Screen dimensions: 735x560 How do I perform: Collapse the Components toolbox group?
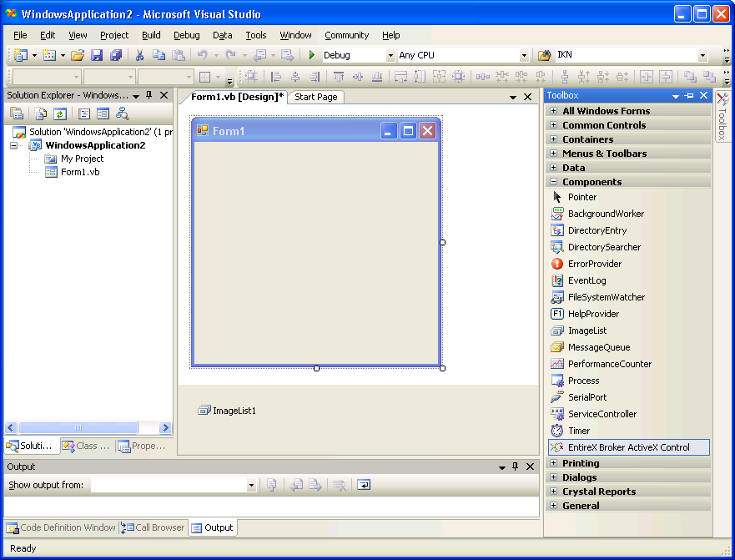(554, 181)
